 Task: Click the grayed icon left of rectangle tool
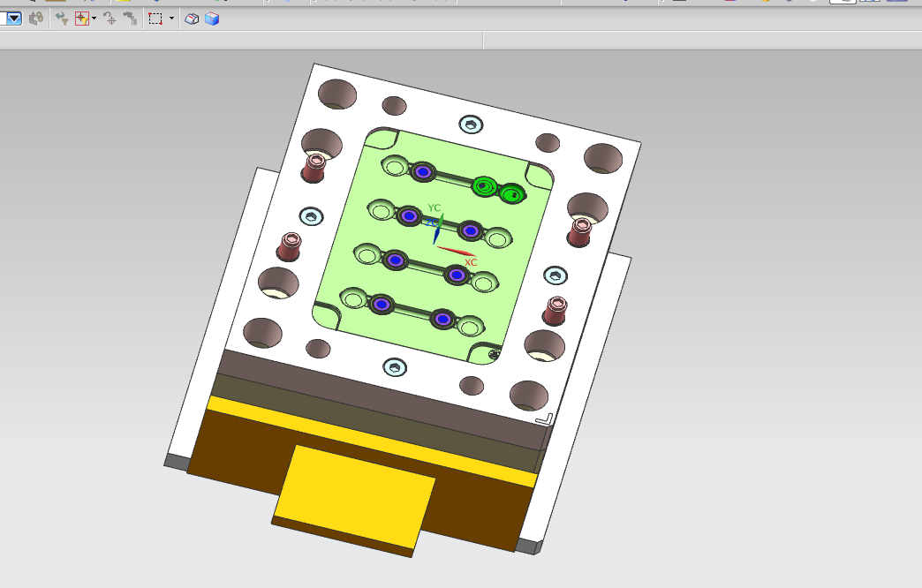[130, 18]
